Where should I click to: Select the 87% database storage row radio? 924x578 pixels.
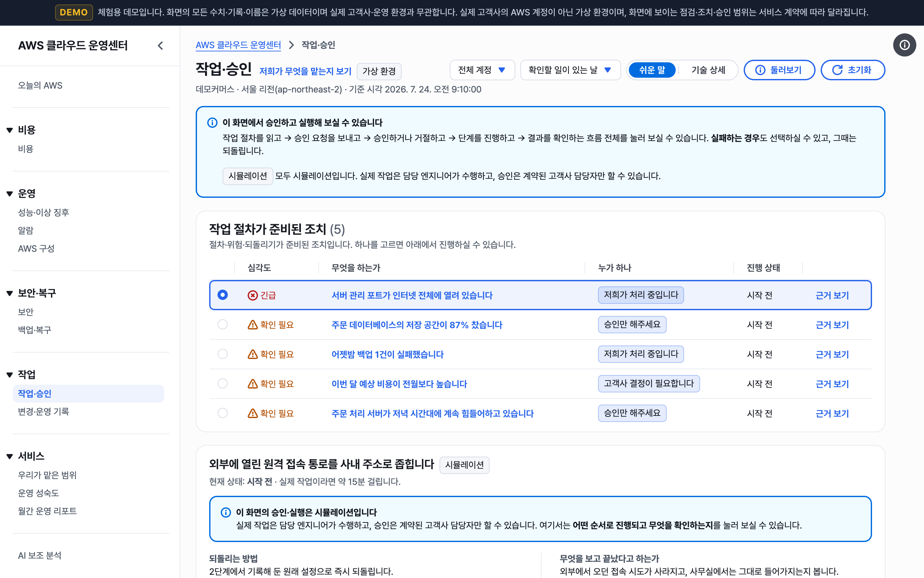point(223,324)
